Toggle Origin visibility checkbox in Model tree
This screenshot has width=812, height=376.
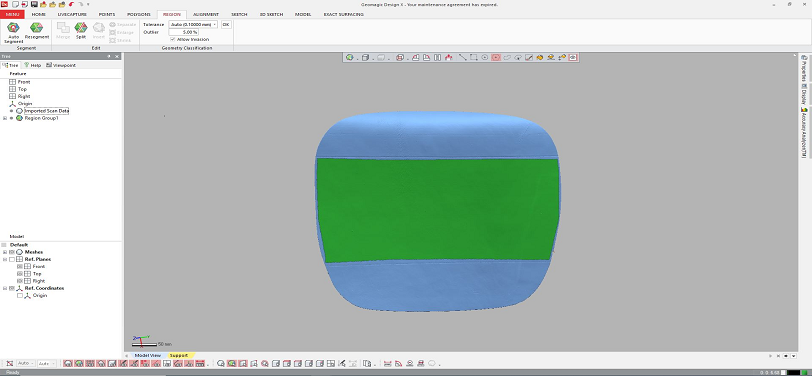[x=20, y=295]
